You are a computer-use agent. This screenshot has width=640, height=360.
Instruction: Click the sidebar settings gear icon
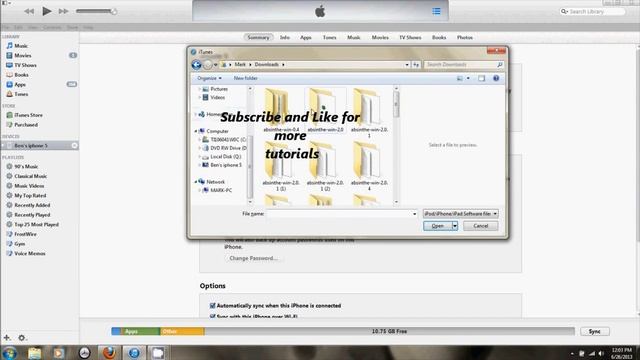click(x=22, y=338)
